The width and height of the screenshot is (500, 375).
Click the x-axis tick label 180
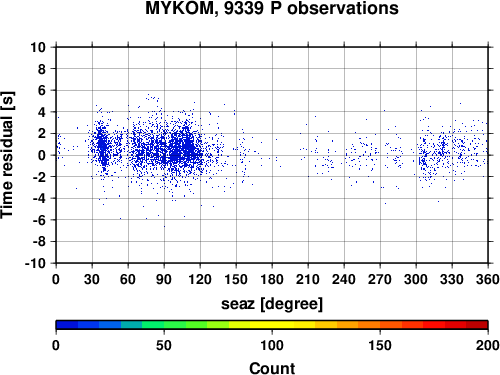pos(272,279)
